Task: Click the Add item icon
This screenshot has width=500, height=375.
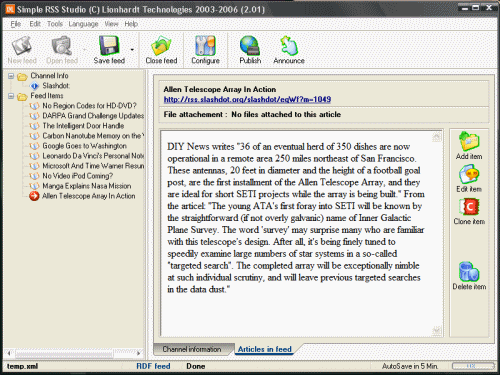Action: tap(469, 141)
